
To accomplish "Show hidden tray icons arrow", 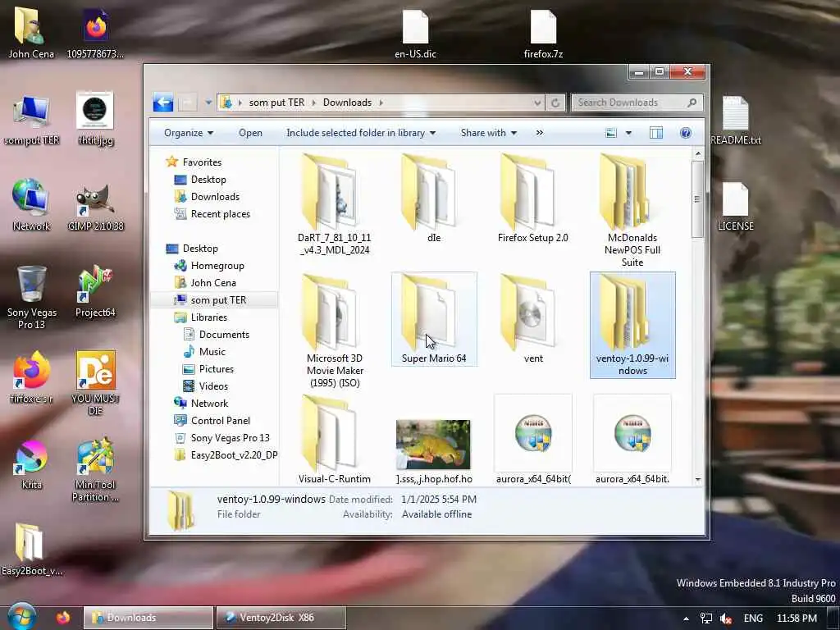I will click(686, 619).
